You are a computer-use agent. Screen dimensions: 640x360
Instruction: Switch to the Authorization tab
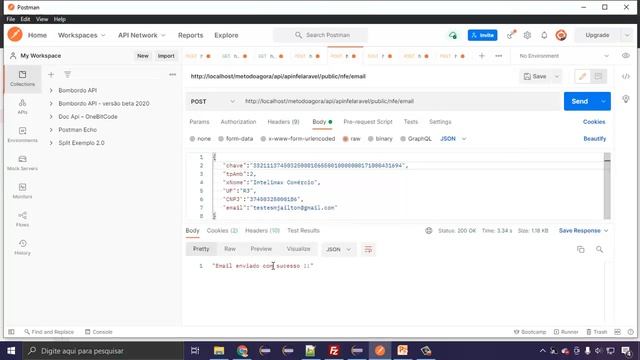[238, 122]
